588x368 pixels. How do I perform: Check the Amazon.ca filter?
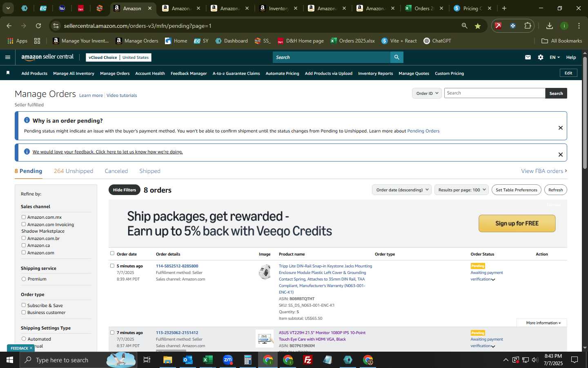tap(24, 245)
